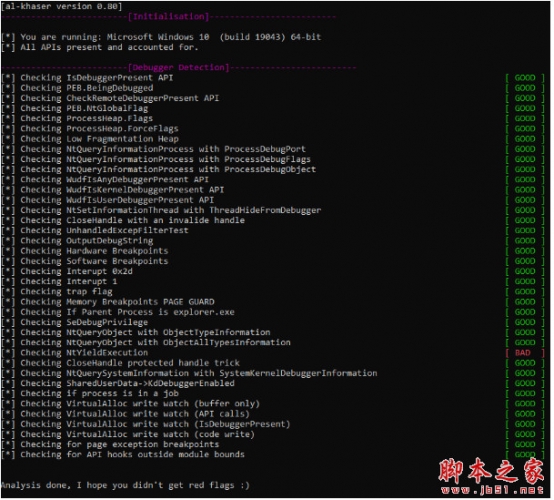Select 'VirtualAlloc write watch (buffer only)' line
Viewport: 554px width, 500px height.
tap(130, 404)
